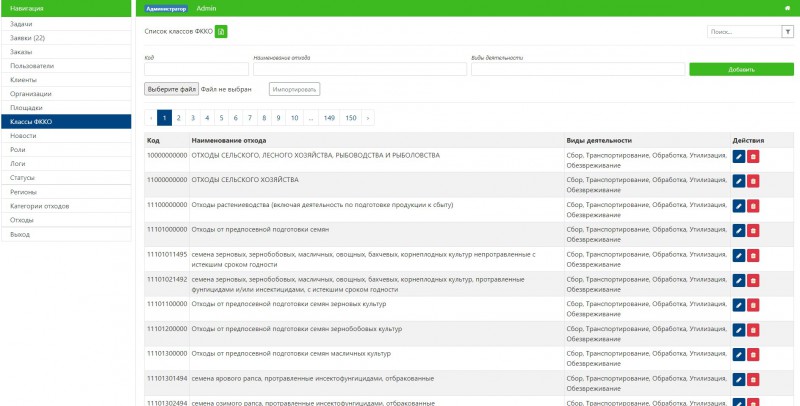Go to home via the top-right house icon
Viewport: 800px width, 406px height.
[x=788, y=8]
